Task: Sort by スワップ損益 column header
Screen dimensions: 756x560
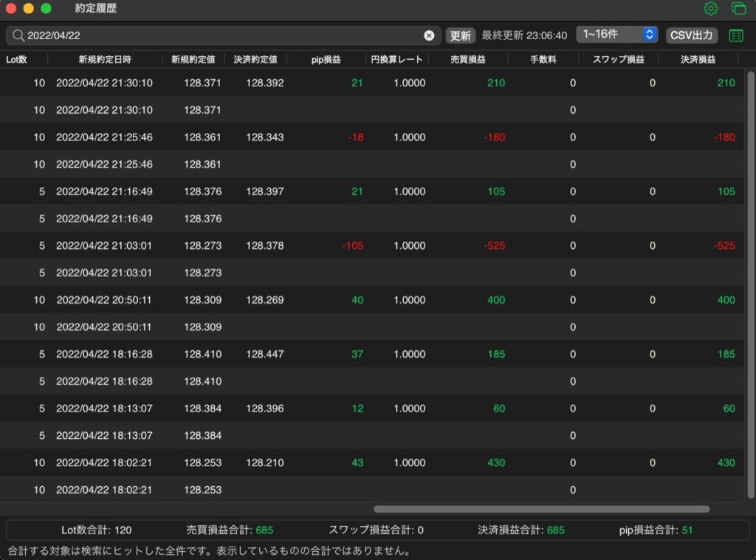Action: click(618, 59)
